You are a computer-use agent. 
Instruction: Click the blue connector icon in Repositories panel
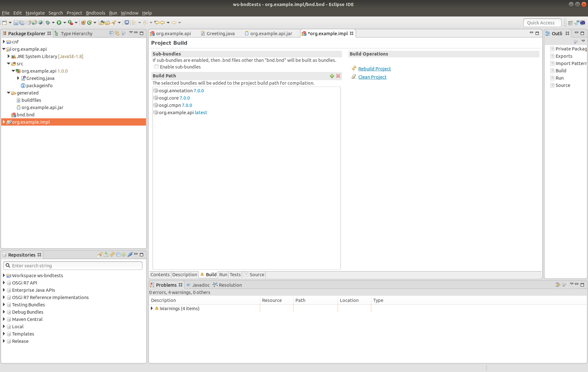(x=130, y=255)
